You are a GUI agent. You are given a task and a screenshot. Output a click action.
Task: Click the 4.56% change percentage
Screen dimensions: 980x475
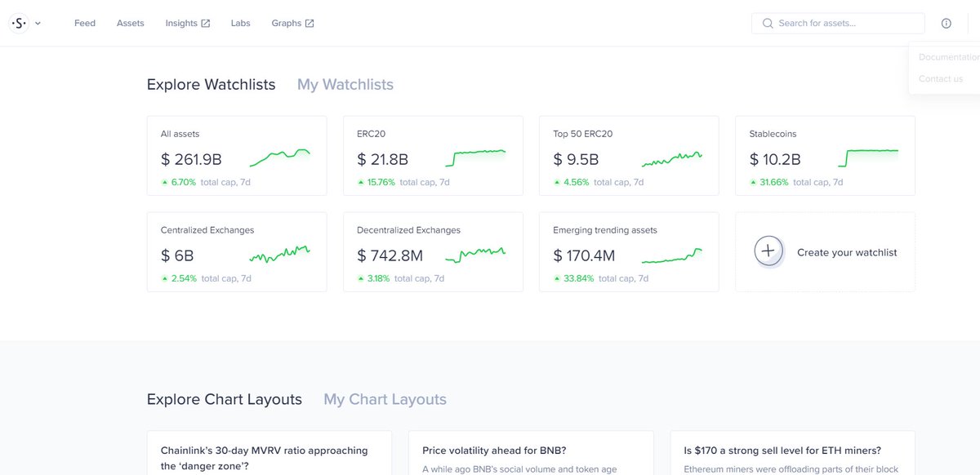coord(577,182)
